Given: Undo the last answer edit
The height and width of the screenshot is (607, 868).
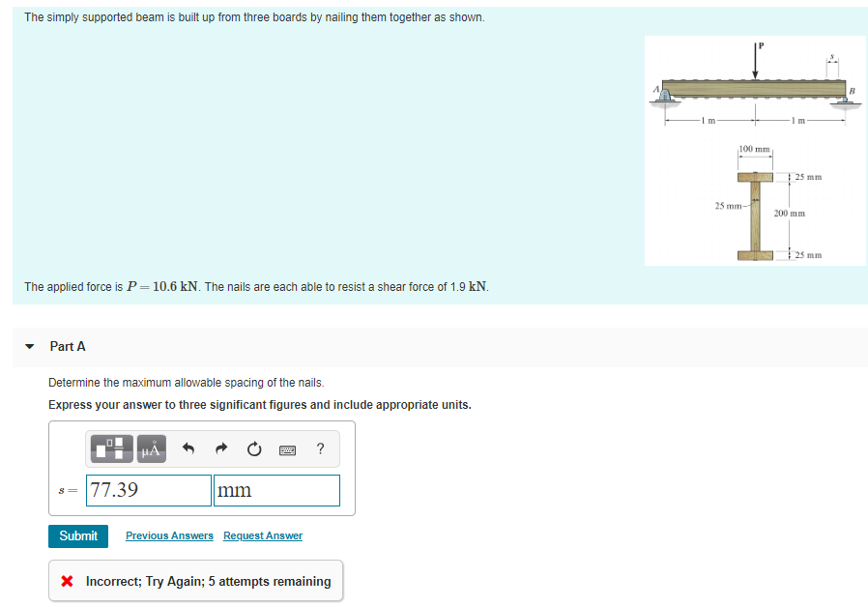Looking at the screenshot, I should 188,448.
